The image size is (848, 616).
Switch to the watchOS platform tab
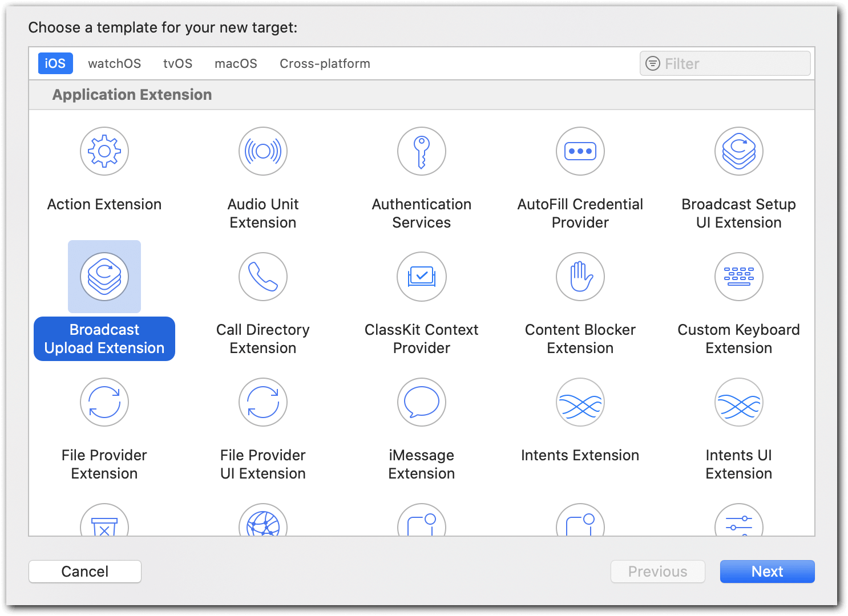coord(115,63)
